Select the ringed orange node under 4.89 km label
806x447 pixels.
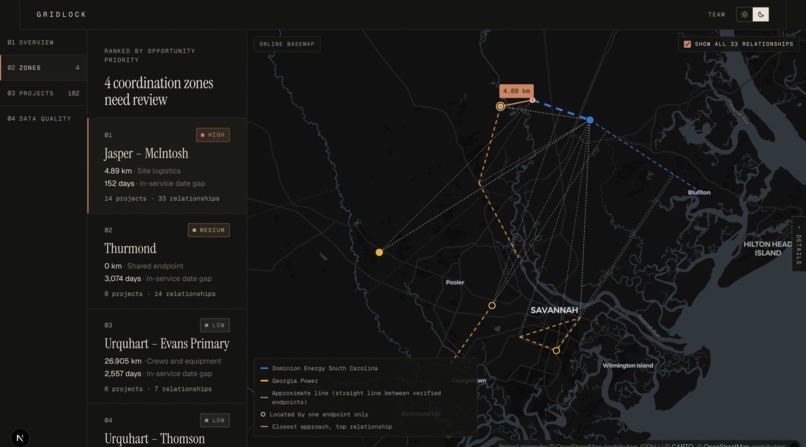(500, 106)
